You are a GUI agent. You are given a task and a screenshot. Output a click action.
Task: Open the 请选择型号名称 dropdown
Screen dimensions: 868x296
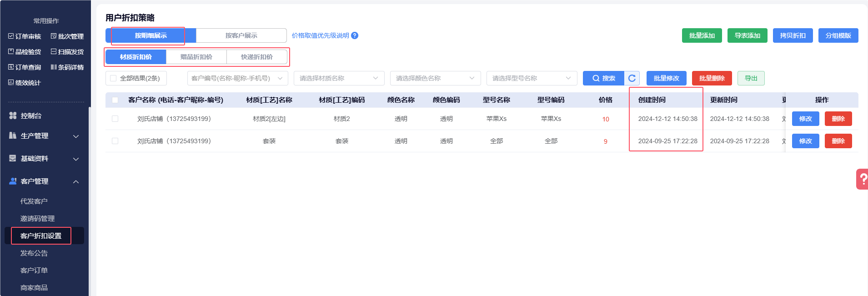[532, 78]
